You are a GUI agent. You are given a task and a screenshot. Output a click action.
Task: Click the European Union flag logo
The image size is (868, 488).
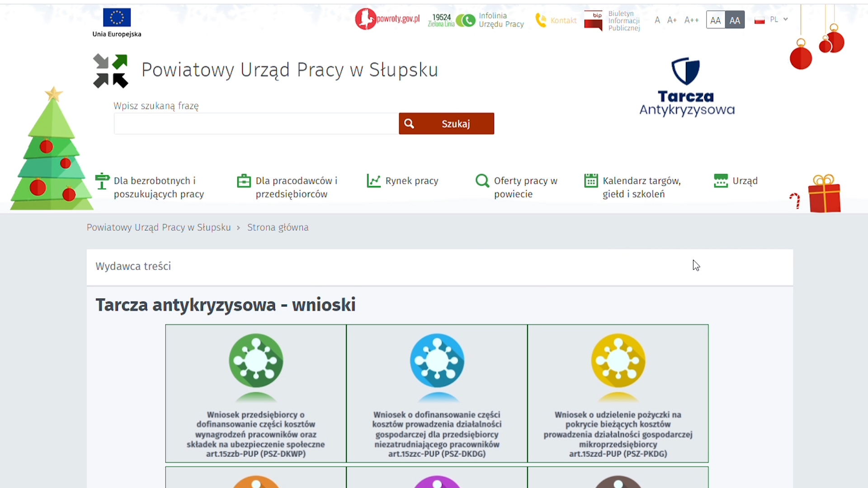[117, 18]
